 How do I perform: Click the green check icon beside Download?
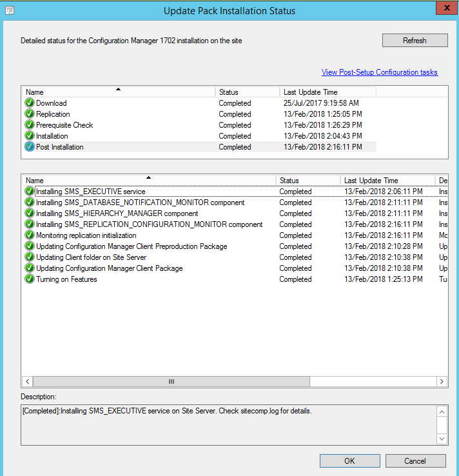click(30, 103)
